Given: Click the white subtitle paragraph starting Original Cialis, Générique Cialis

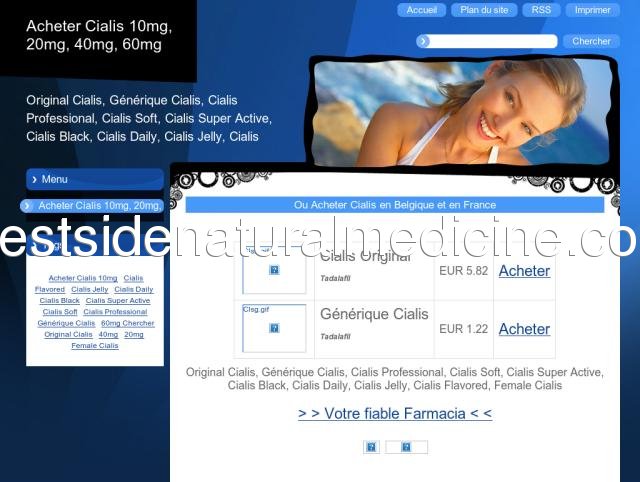Looking at the screenshot, I should click(x=149, y=118).
